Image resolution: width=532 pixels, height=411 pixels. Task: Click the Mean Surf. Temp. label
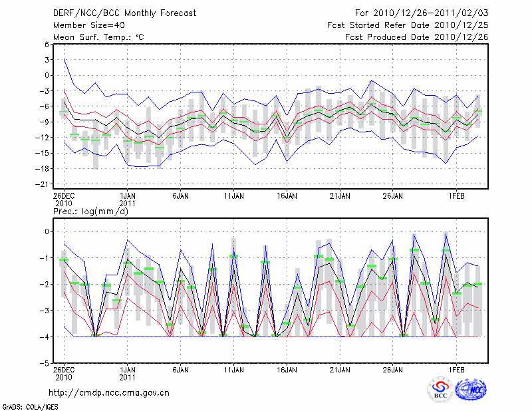click(x=98, y=37)
